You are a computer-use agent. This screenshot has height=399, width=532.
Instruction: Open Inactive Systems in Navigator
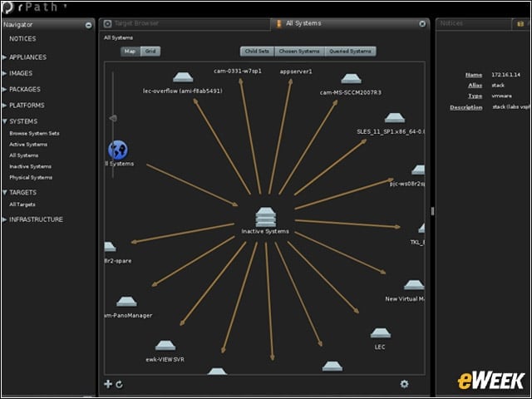click(30, 166)
